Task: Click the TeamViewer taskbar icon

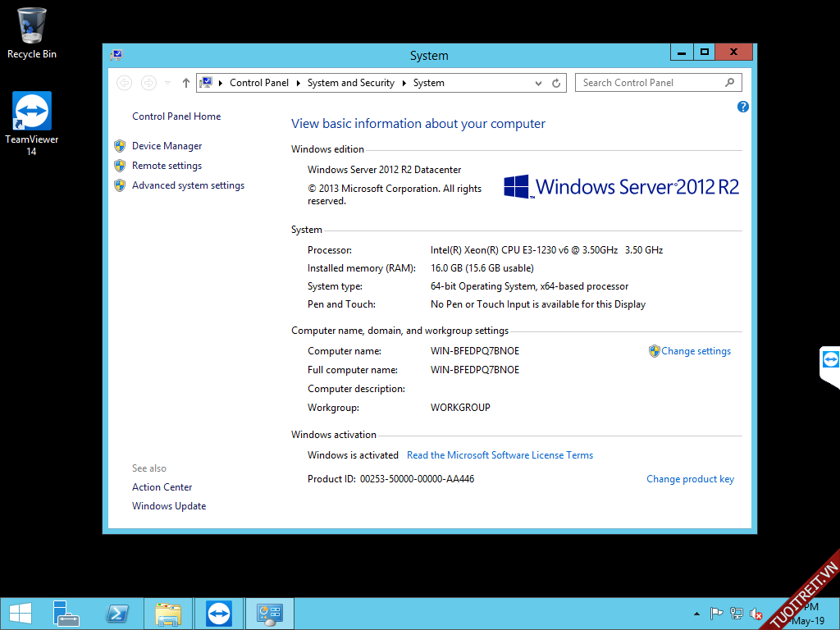Action: point(219,614)
